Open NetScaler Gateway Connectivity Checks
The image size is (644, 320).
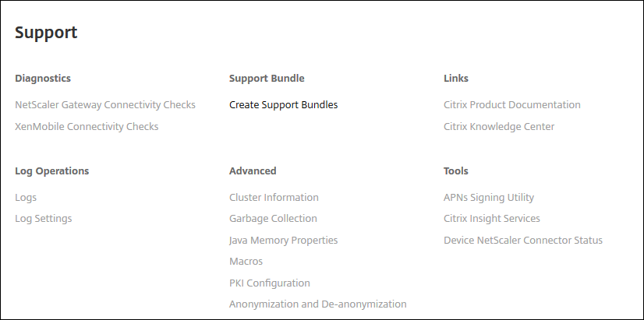point(105,104)
